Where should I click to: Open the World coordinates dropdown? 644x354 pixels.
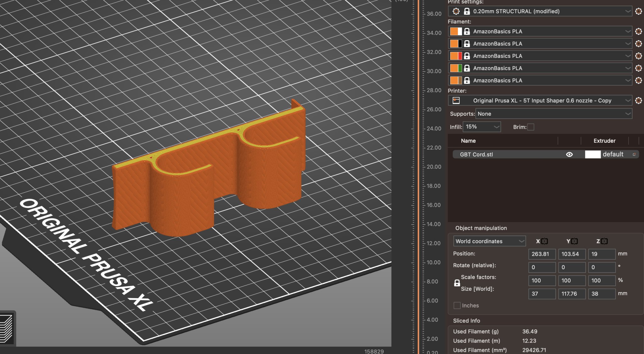pos(489,241)
